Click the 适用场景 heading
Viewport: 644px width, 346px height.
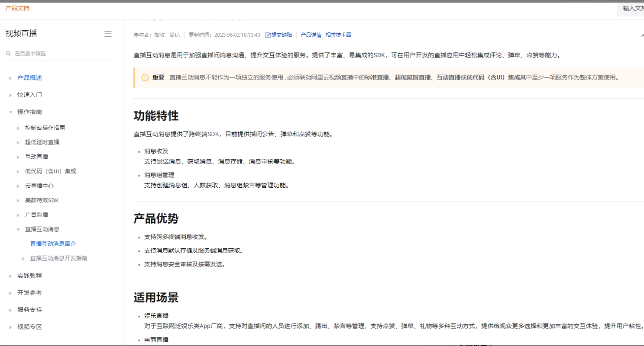(x=156, y=298)
